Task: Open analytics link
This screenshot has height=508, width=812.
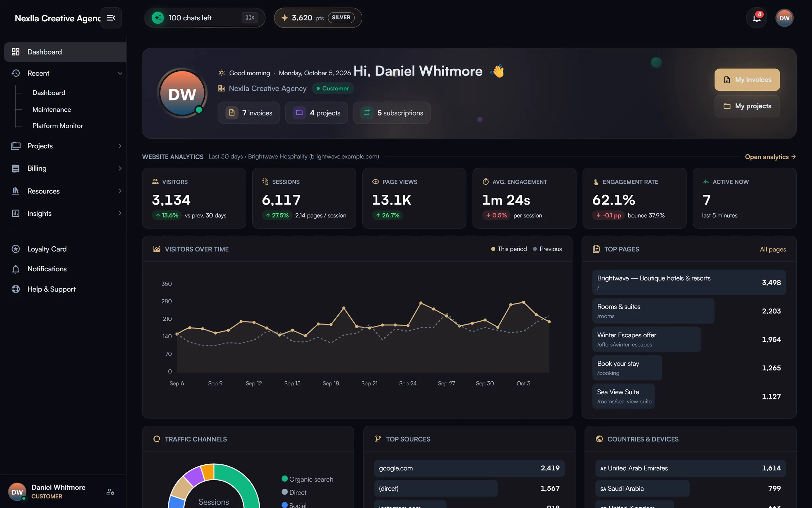Action: click(770, 157)
